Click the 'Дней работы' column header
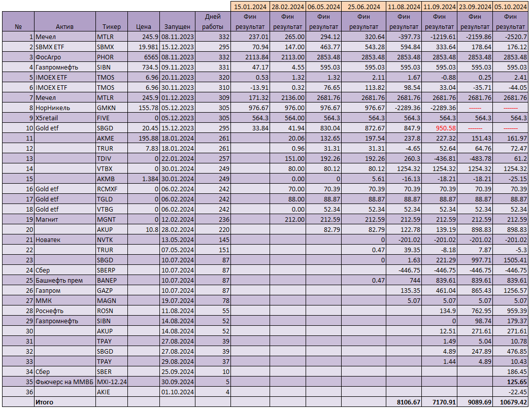The height and width of the screenshot is (409, 532). (x=213, y=22)
